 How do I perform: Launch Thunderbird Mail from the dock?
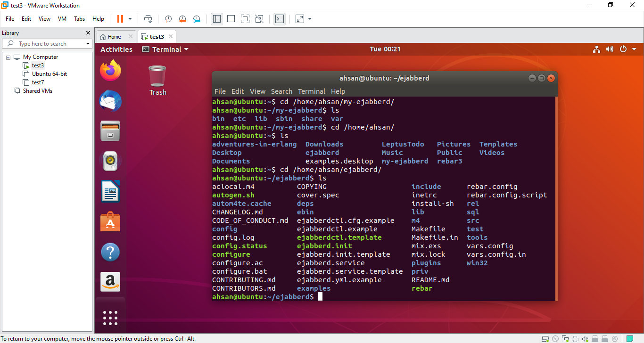110,101
